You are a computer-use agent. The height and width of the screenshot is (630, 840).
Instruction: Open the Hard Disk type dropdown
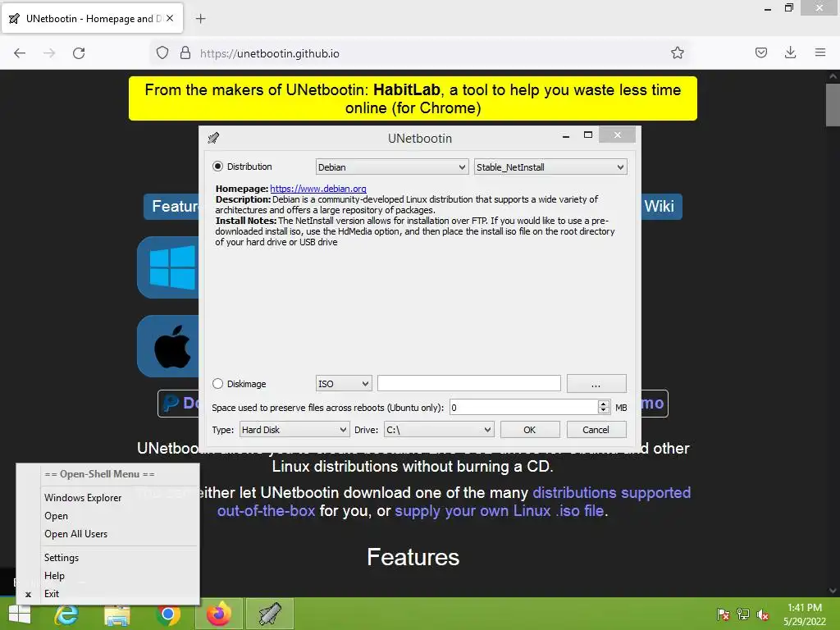click(294, 430)
